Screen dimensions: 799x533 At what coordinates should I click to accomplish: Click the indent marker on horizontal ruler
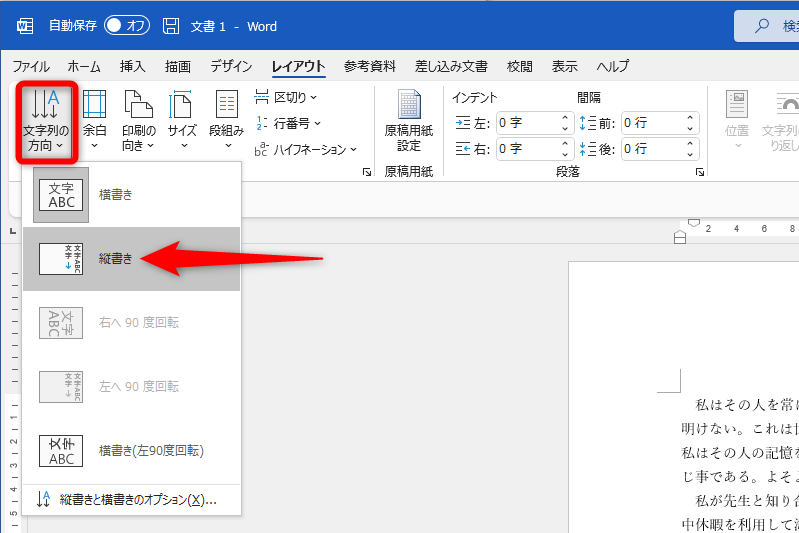[680, 236]
